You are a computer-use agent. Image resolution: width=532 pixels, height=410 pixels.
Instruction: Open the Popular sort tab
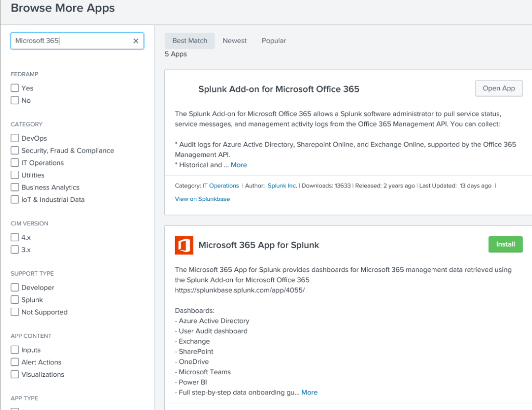pyautogui.click(x=274, y=40)
